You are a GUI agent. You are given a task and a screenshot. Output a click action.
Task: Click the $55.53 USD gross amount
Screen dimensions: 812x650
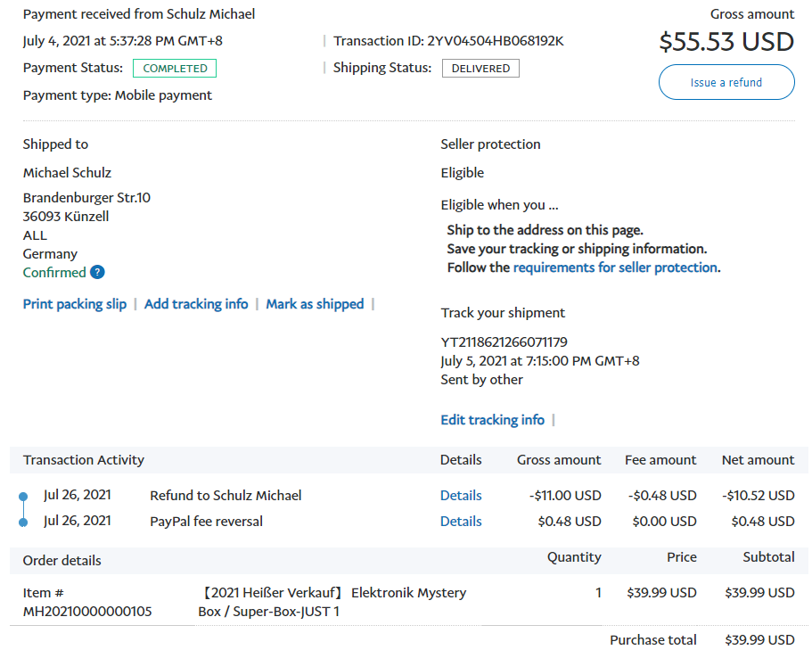[726, 42]
